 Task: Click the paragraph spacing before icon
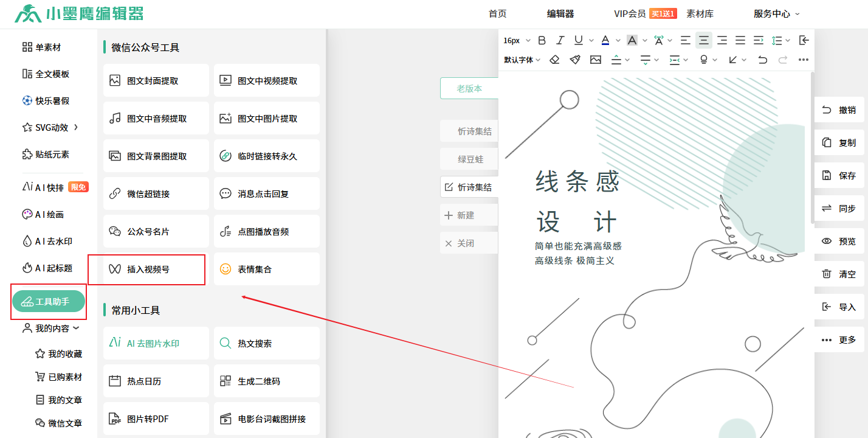click(x=616, y=60)
